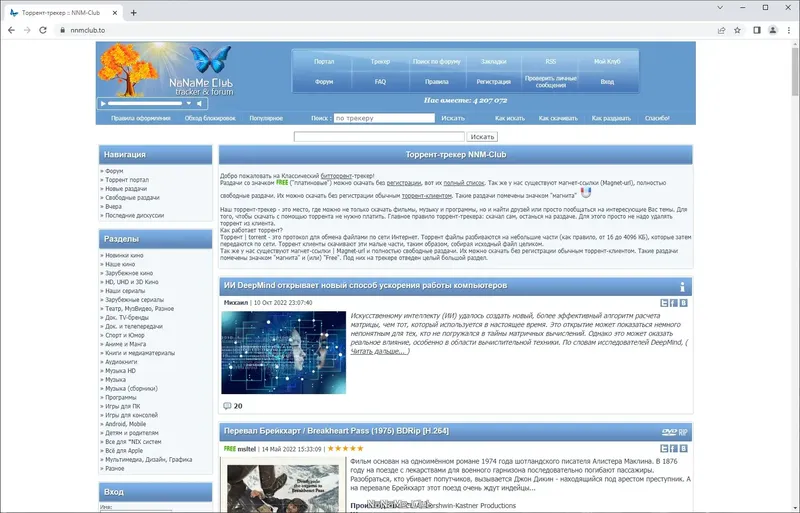Play the header audio player
This screenshot has width=800, height=513.
click(x=103, y=103)
